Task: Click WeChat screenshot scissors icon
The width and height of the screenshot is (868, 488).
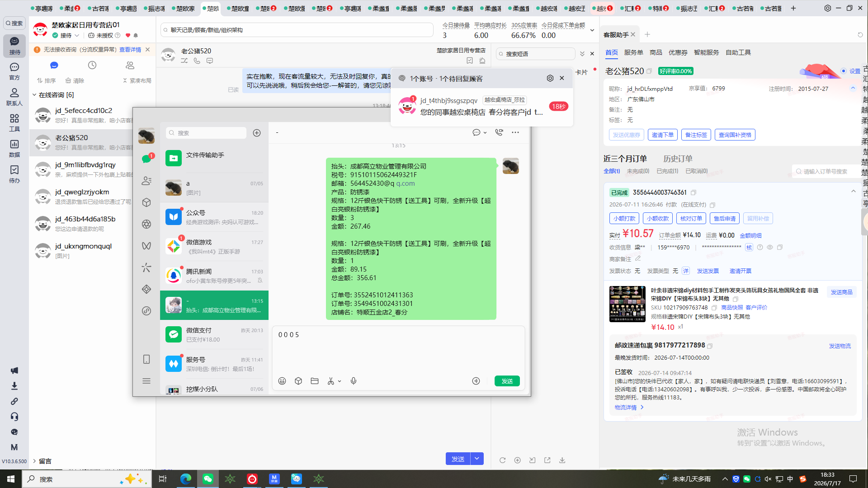Action: pyautogui.click(x=331, y=381)
